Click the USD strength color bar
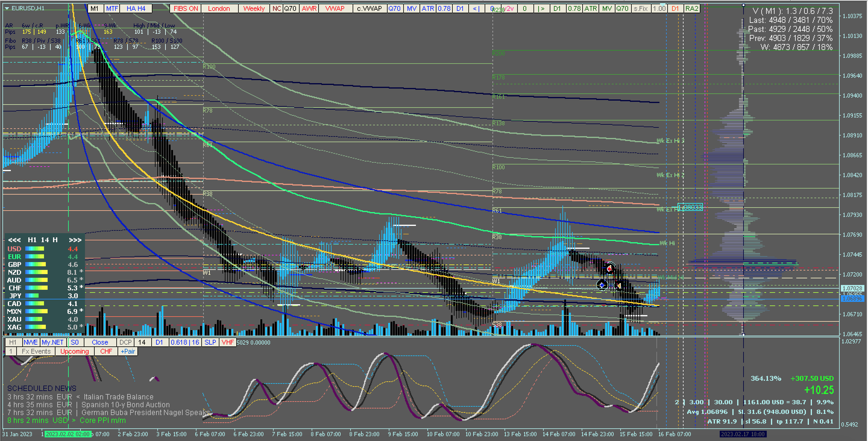The width and height of the screenshot is (868, 441). 35,249
